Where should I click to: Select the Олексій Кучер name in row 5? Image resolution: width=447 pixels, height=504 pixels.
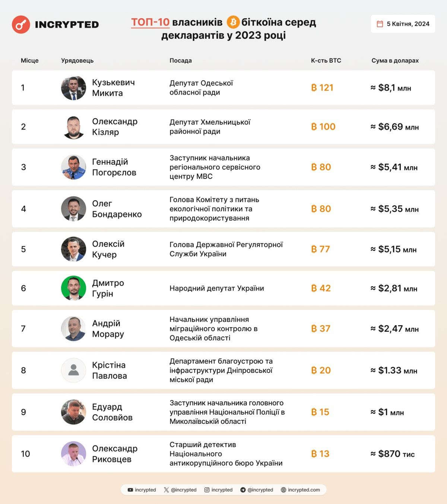(x=108, y=249)
